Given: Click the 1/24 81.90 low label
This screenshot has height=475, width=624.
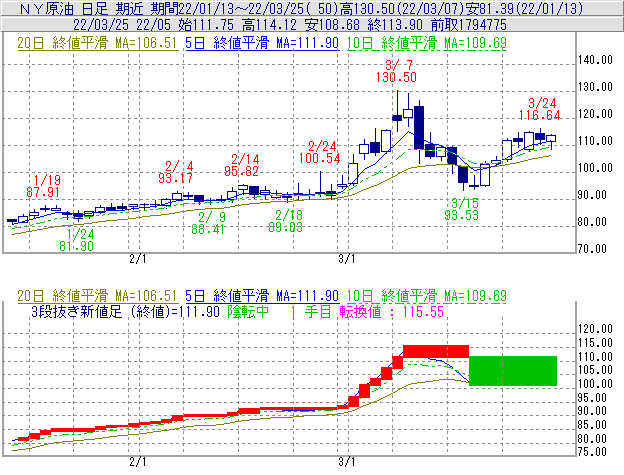Looking at the screenshot, I should point(77,240).
